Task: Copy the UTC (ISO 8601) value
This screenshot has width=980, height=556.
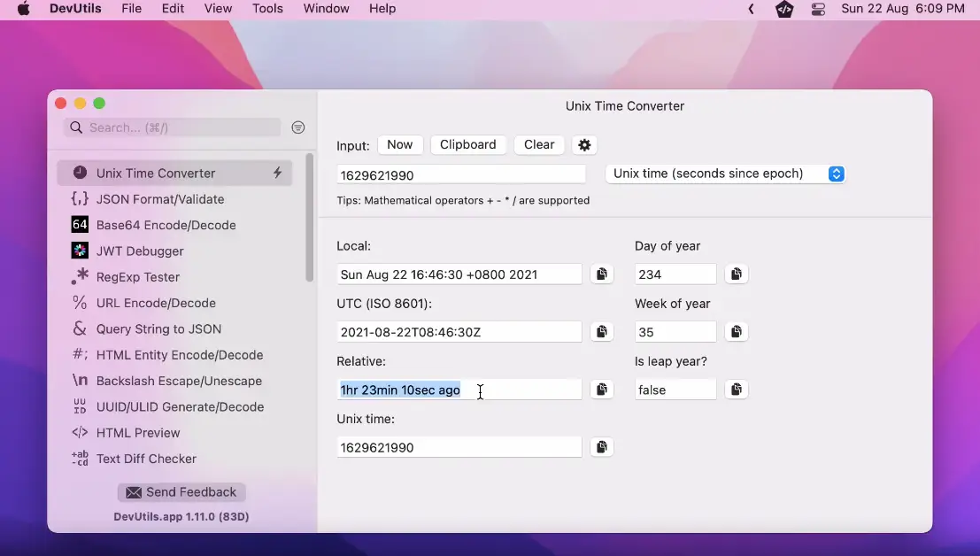Action: coord(602,332)
